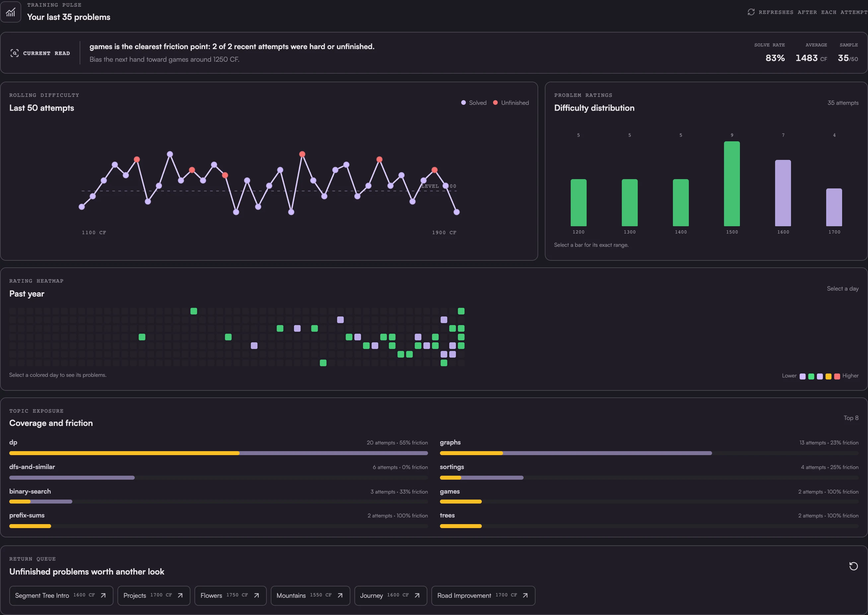Click the Training Pulse chart icon
The image size is (868, 615).
(11, 12)
